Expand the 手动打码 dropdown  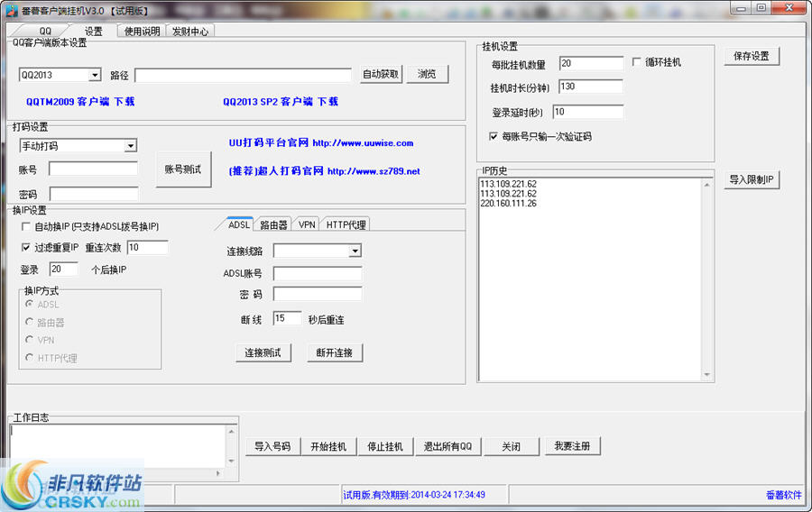click(x=131, y=146)
